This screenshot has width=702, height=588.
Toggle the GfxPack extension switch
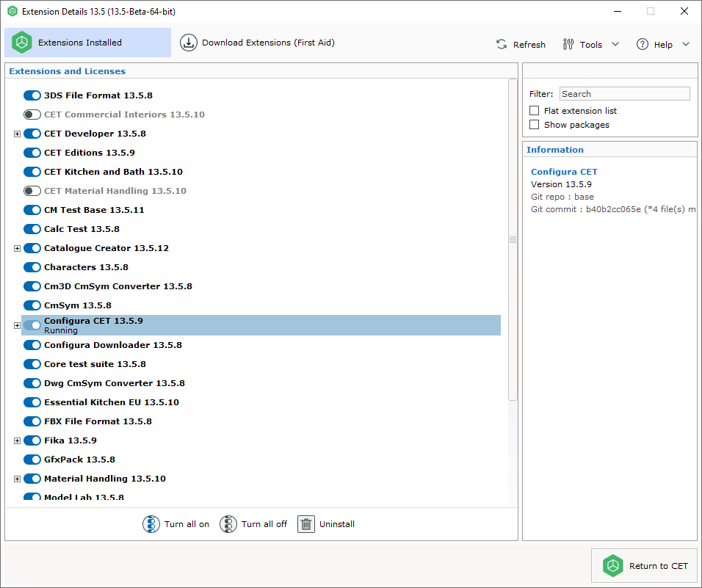[x=32, y=460]
